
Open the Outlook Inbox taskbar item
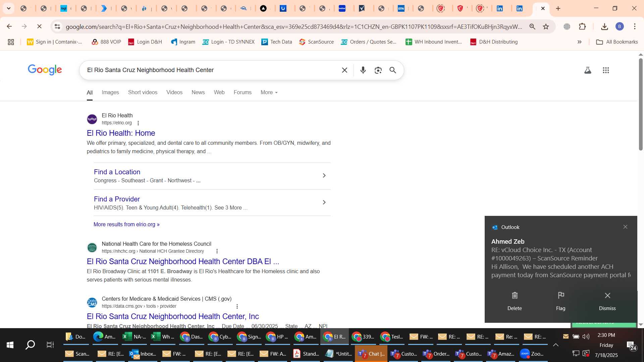coord(143,354)
